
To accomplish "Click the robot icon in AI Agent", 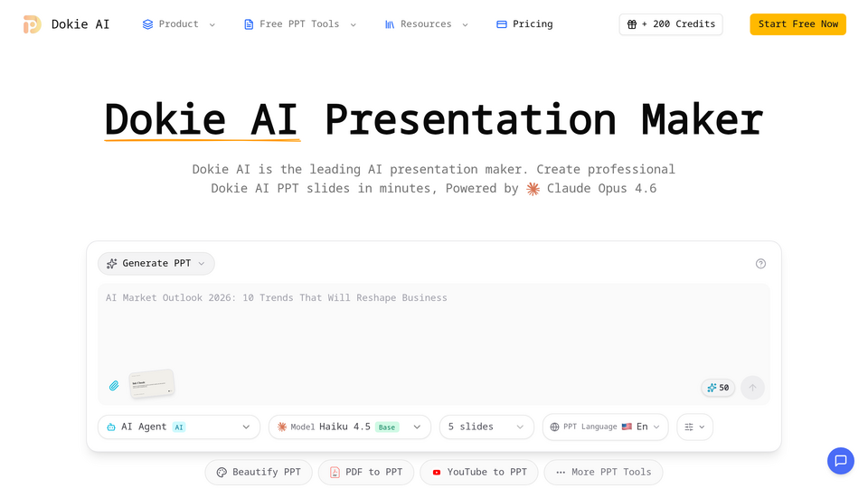I will coord(111,427).
